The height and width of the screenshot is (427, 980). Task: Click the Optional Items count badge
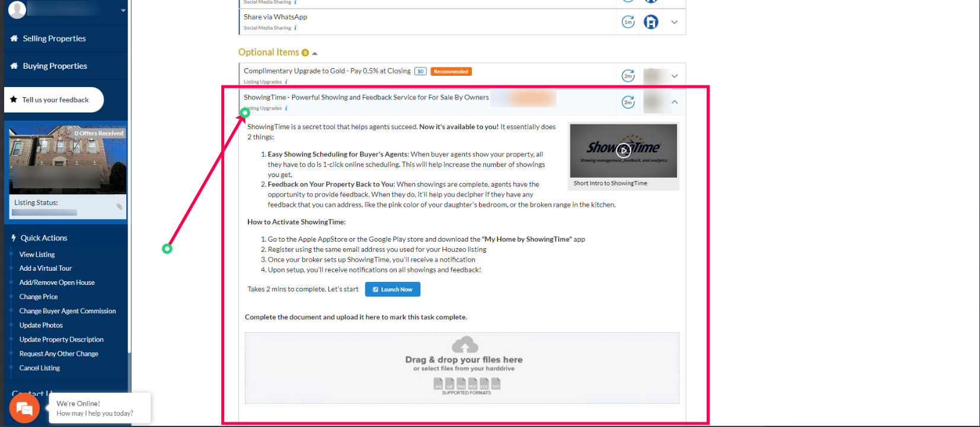[305, 53]
